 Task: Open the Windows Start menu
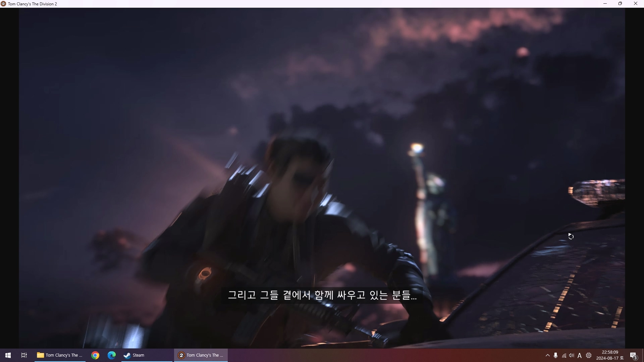tap(8, 355)
